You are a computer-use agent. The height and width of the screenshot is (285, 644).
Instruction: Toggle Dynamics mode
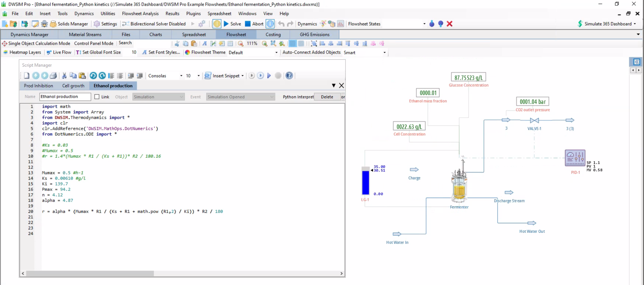tap(307, 24)
